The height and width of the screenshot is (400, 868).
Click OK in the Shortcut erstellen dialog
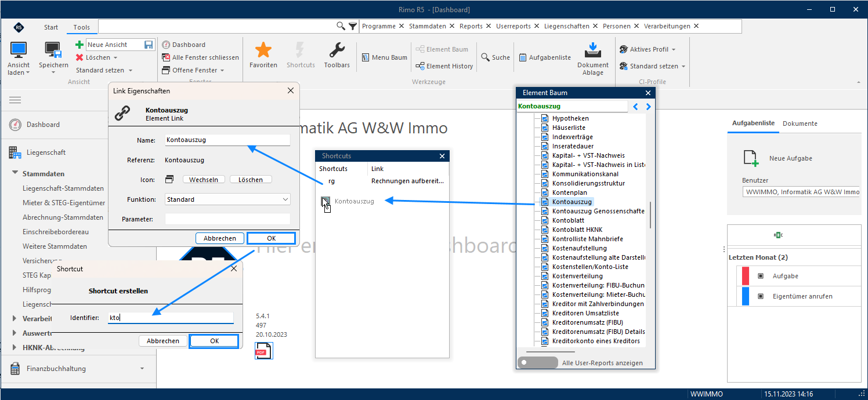click(x=214, y=341)
